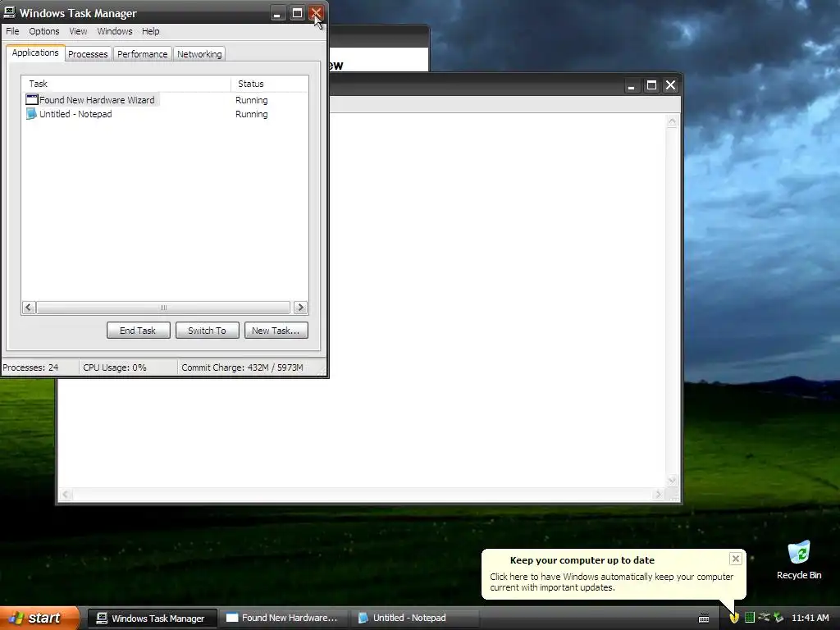The image size is (840, 630).
Task: Activate Windows Task Manager taskbar button
Action: [152, 619]
